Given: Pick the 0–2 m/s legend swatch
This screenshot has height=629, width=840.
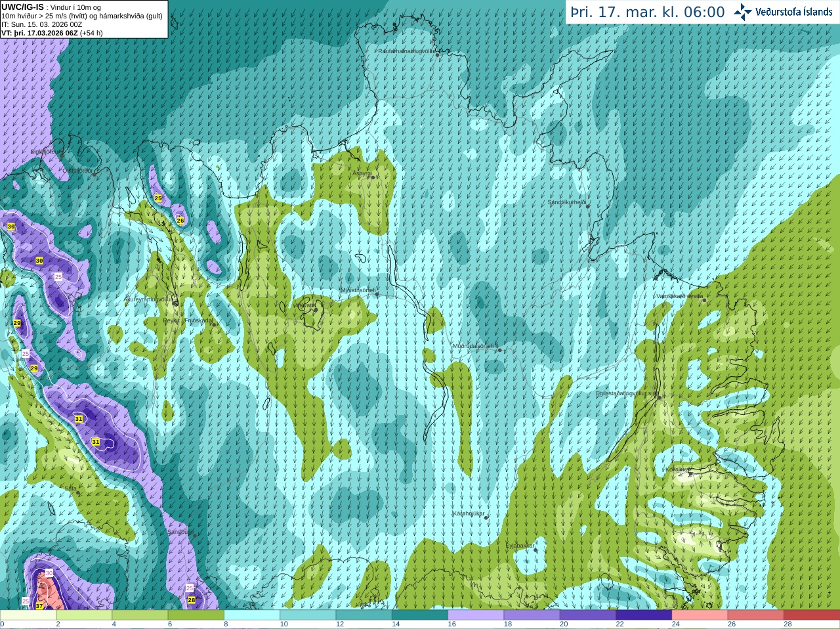Looking at the screenshot, I should click(x=28, y=615).
